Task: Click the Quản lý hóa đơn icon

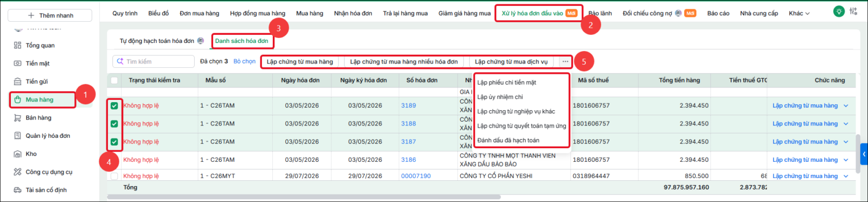Action: point(17,136)
